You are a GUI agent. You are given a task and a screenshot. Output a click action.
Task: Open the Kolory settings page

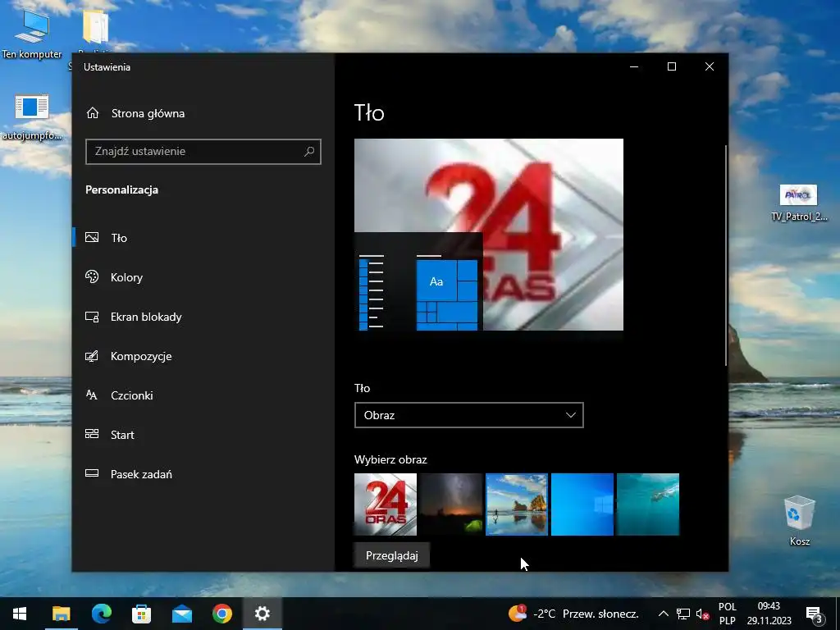tap(126, 277)
